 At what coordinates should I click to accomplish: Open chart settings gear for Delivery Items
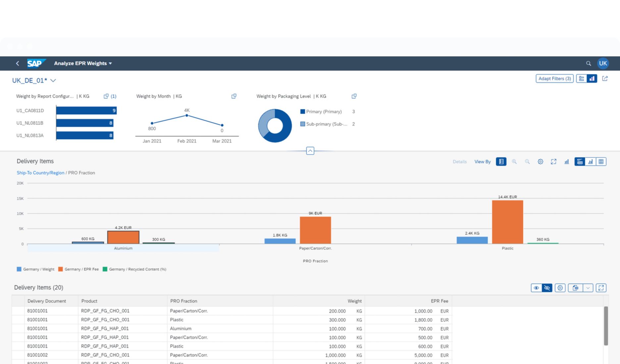click(x=540, y=161)
